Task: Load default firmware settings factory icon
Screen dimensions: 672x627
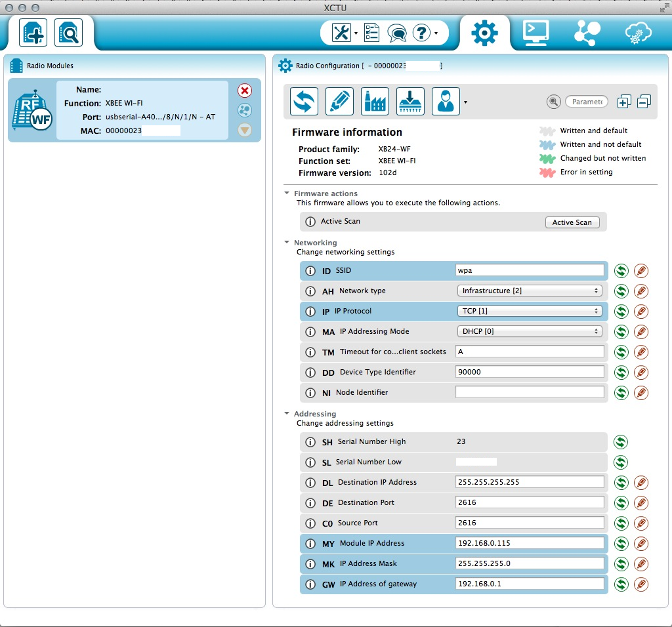Action: (375, 102)
